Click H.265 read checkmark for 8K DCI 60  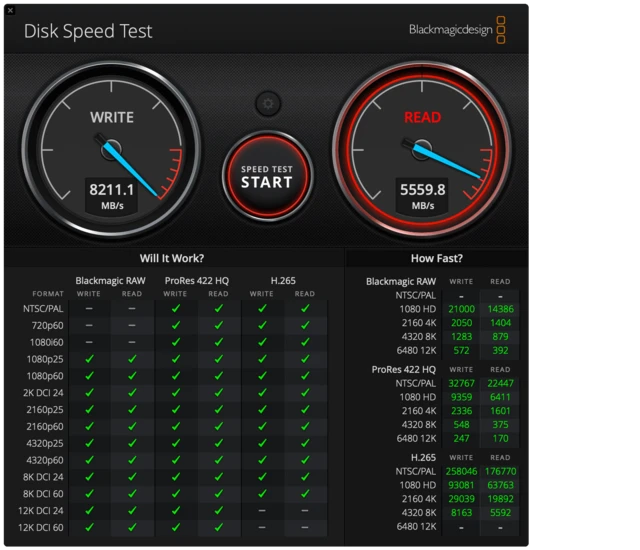pyautogui.click(x=305, y=494)
